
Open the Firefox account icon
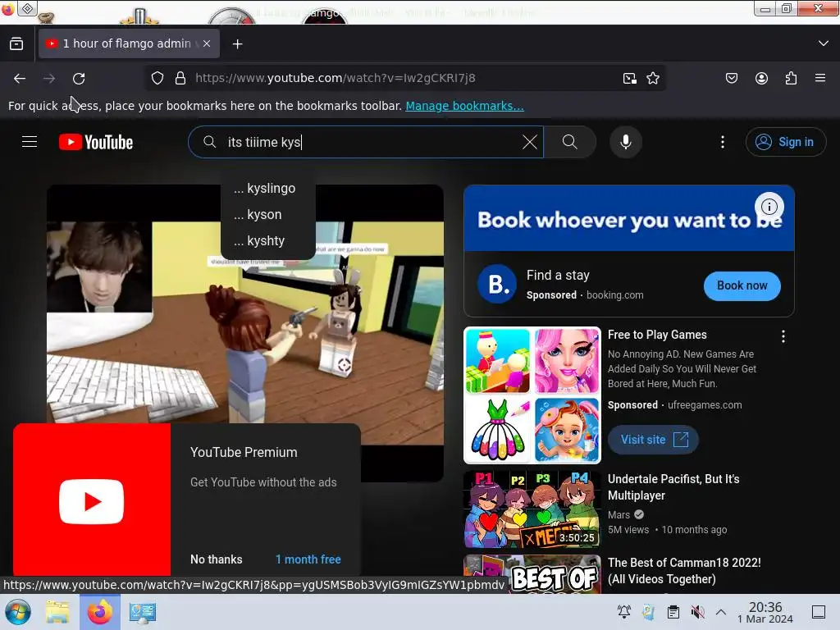(761, 78)
